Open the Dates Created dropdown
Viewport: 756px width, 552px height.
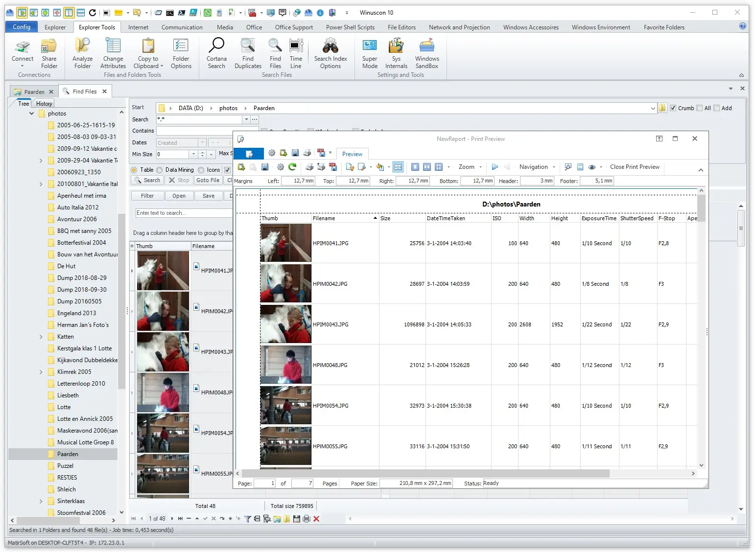click(202, 143)
